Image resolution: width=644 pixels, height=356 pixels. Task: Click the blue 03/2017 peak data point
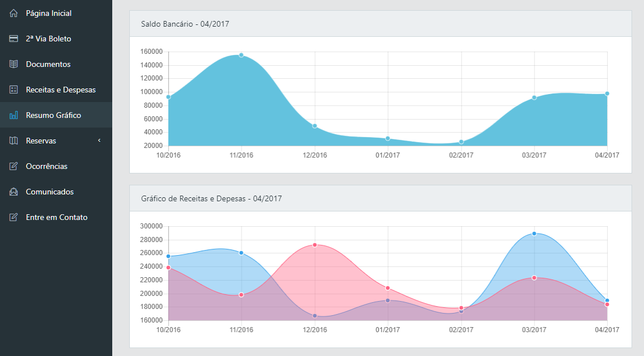(x=534, y=234)
